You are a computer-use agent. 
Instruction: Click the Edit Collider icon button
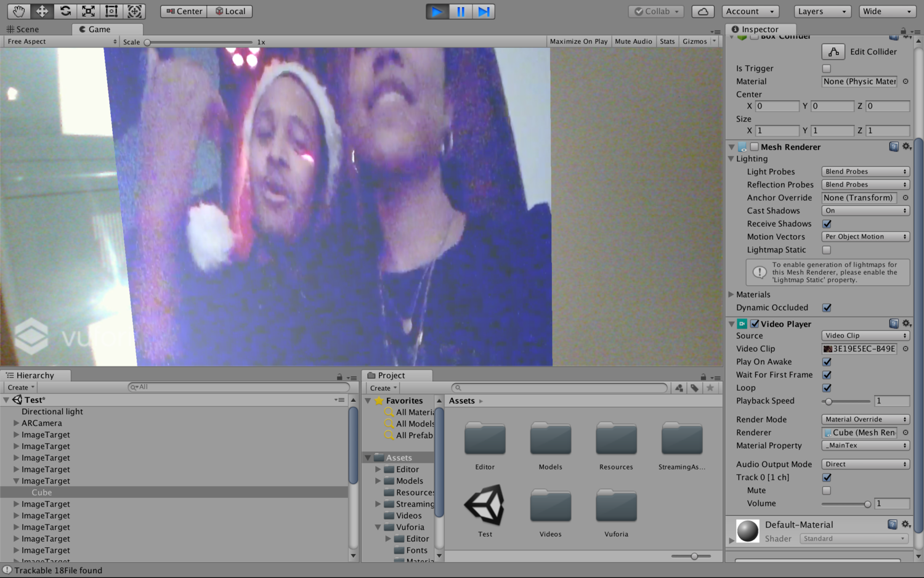tap(833, 52)
